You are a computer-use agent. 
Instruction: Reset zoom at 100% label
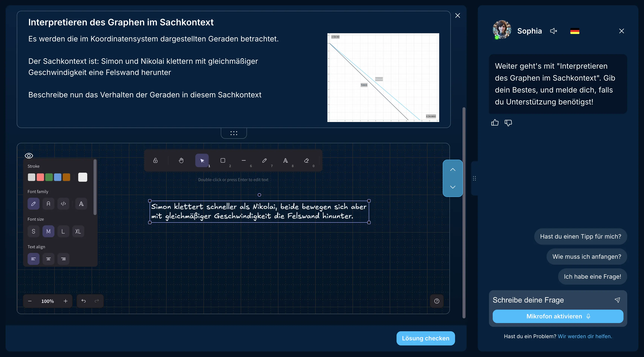(x=48, y=301)
